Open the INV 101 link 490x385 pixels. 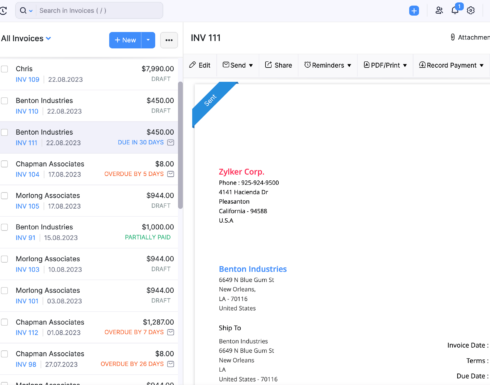tap(27, 301)
